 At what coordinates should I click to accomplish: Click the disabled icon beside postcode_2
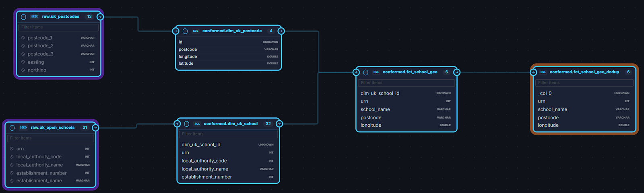click(x=23, y=46)
